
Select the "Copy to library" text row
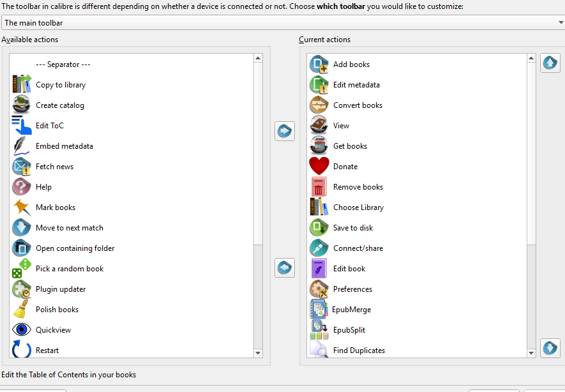61,85
